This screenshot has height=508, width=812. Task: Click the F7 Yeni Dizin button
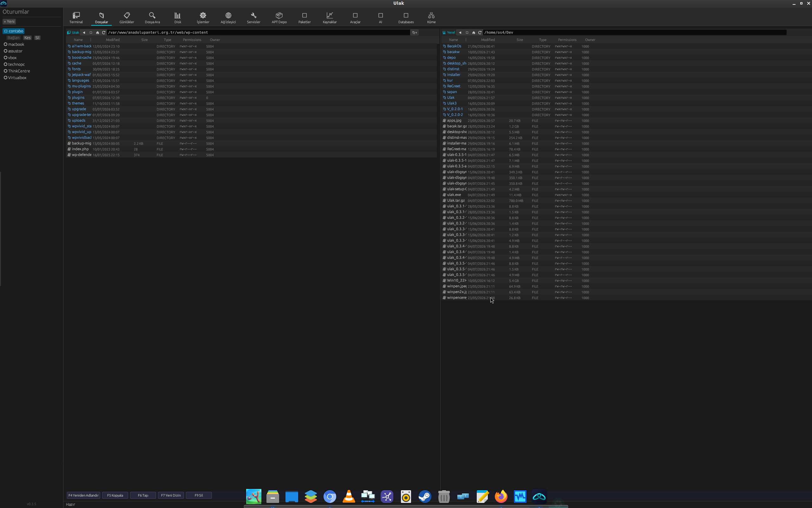[171, 495]
